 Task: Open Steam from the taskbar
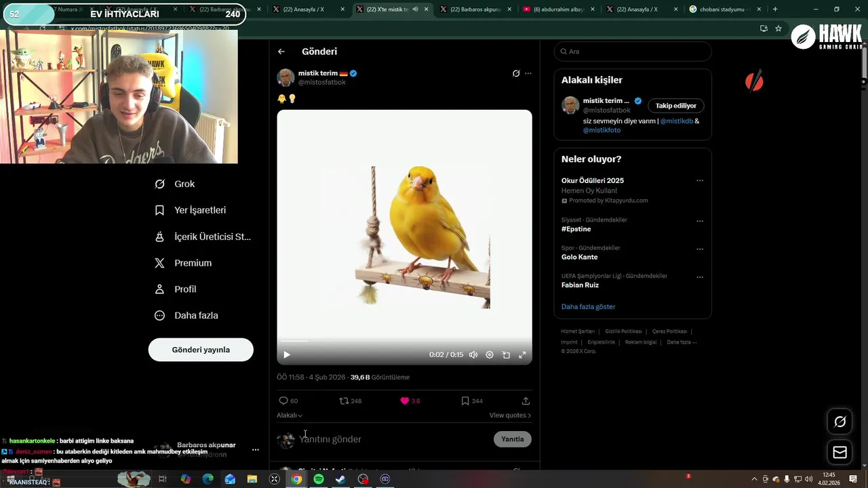pyautogui.click(x=340, y=479)
